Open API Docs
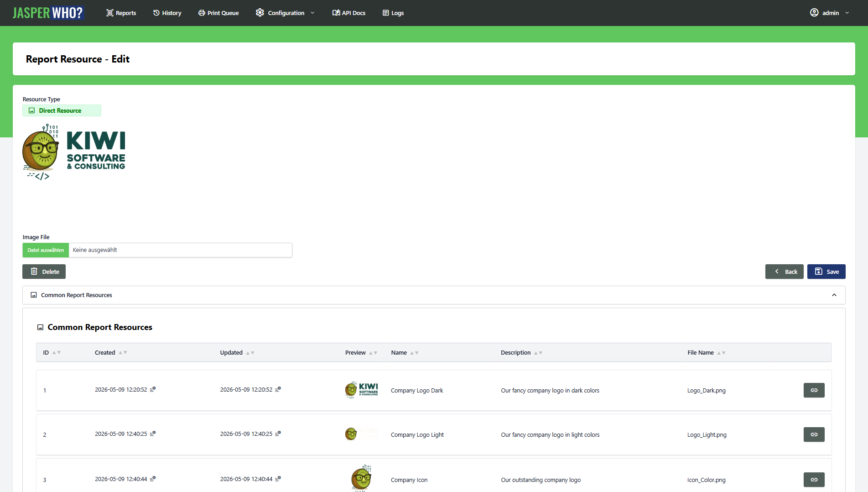 coord(349,13)
